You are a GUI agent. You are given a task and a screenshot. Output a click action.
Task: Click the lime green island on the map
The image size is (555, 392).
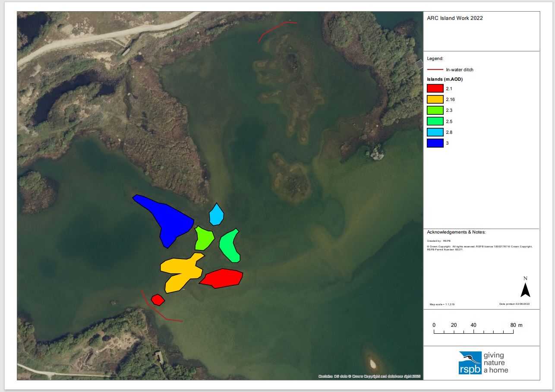[204, 238]
